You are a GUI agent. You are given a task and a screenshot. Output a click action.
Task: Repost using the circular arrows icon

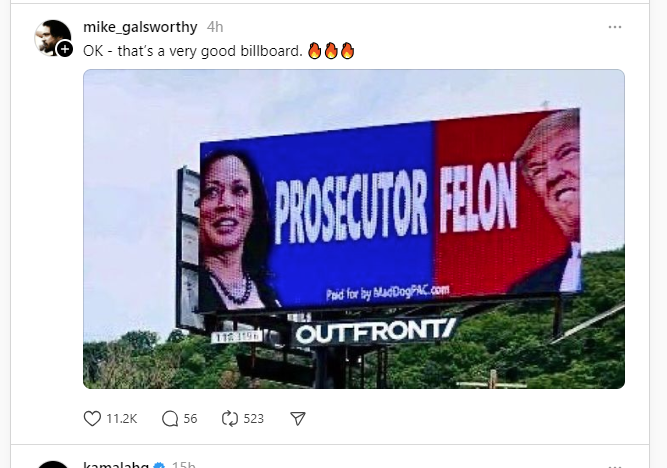click(x=230, y=419)
